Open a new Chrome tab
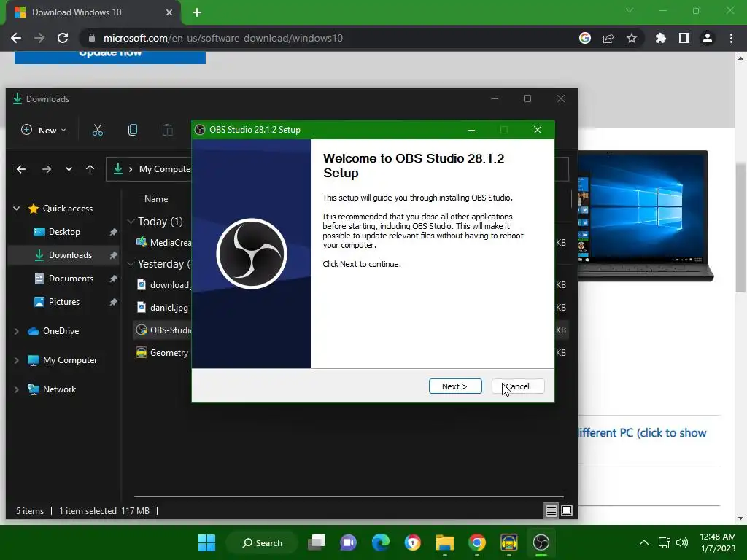The height and width of the screenshot is (560, 747). tap(197, 12)
